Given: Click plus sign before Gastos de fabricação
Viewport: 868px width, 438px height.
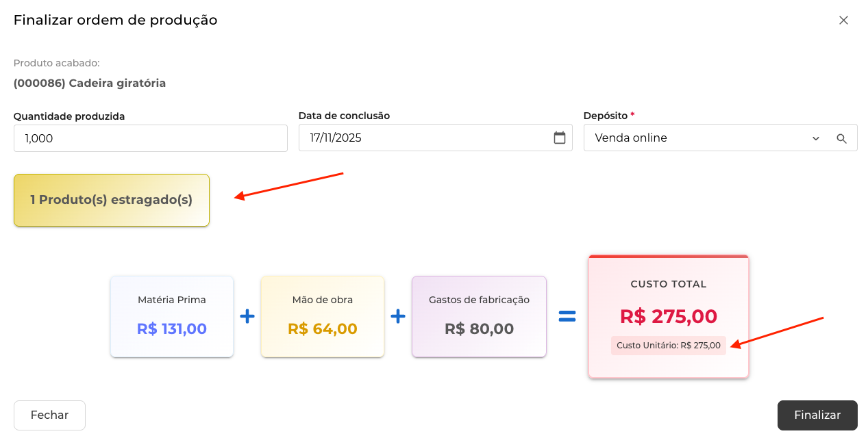Looking at the screenshot, I should [x=398, y=316].
